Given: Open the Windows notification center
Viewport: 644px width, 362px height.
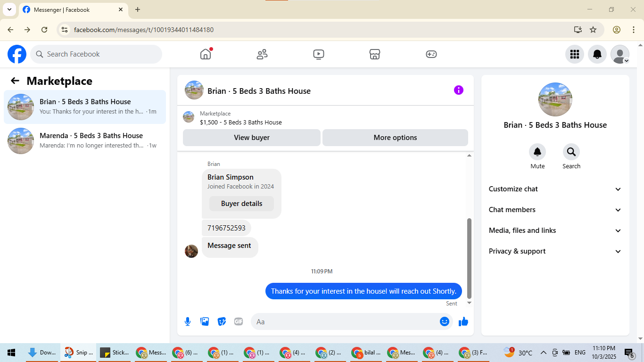Looking at the screenshot, I should click(x=629, y=353).
